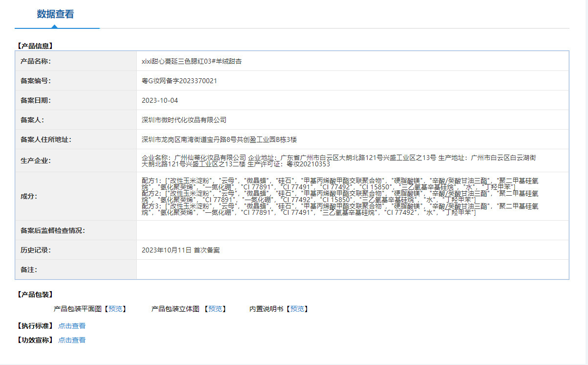Click the 【产品包装】 section heading
The height and width of the screenshot is (365, 588).
pos(35,295)
